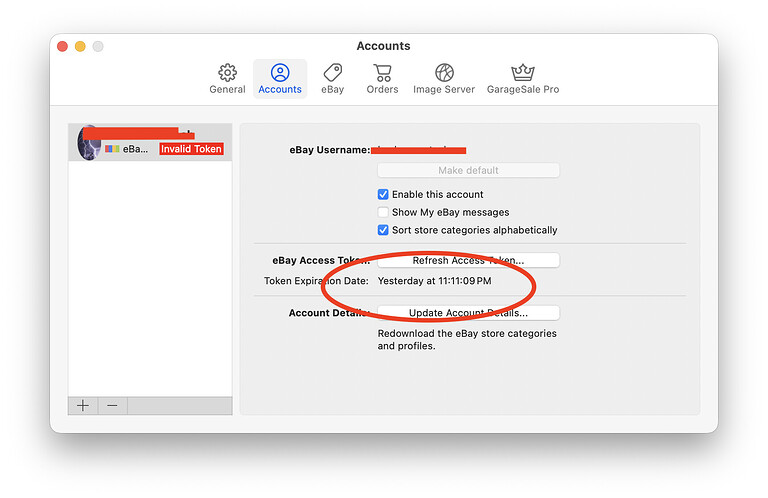Click the account avatar thumbnail
This screenshot has height=498, width=768.
click(x=89, y=142)
